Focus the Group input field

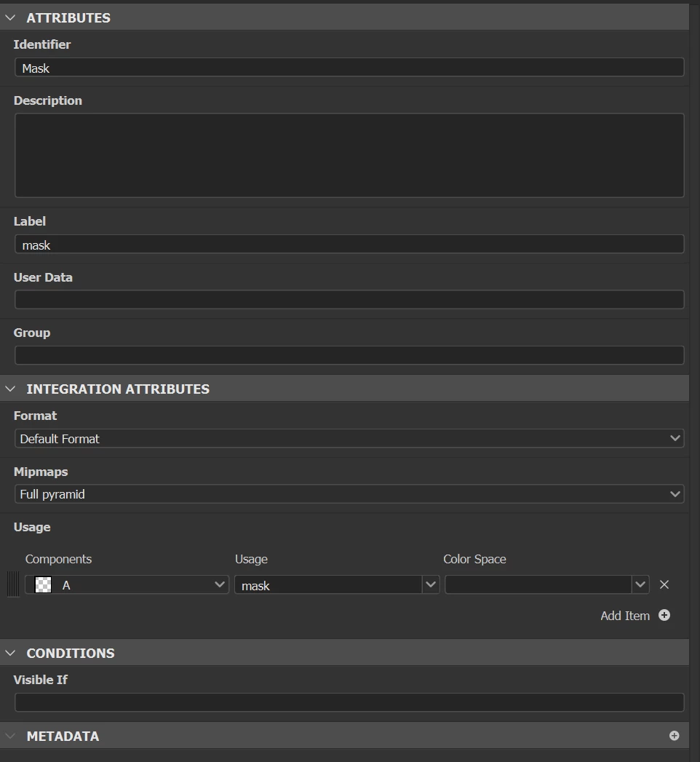click(x=349, y=355)
